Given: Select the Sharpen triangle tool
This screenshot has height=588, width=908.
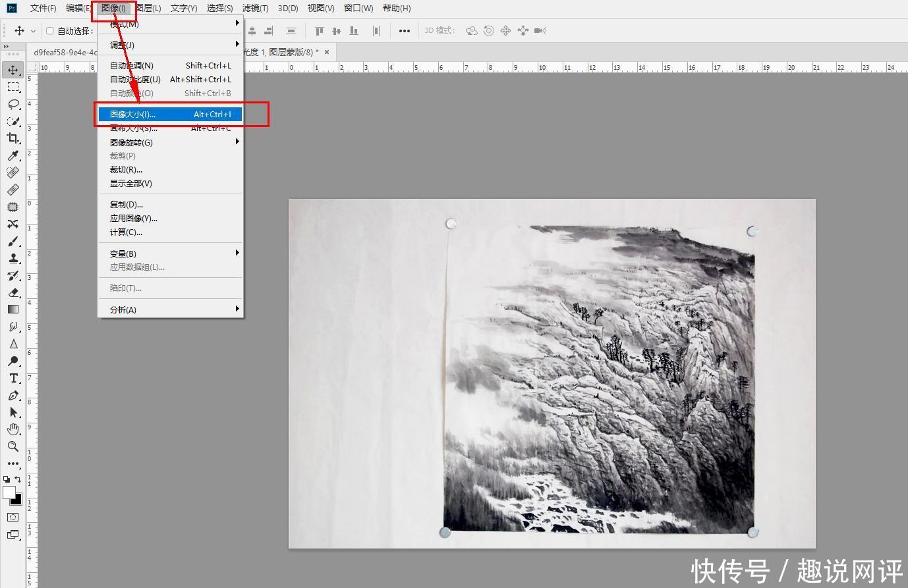Looking at the screenshot, I should 13,344.
